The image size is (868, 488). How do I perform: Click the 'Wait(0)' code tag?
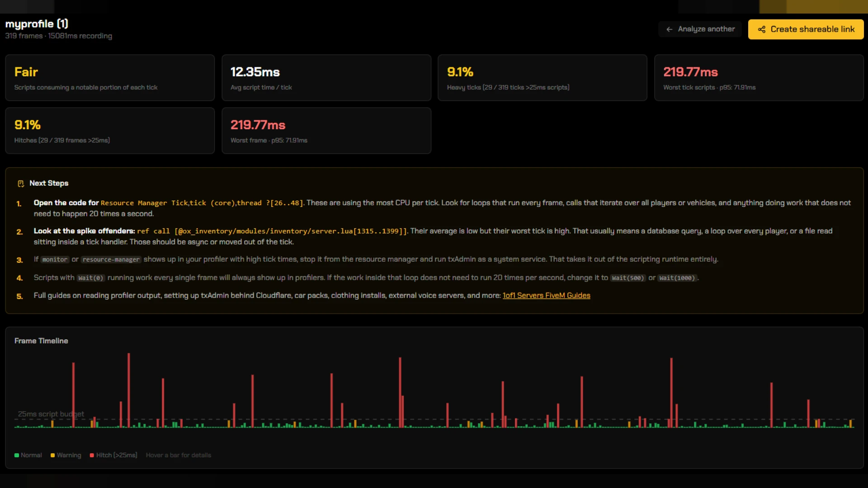(x=91, y=278)
